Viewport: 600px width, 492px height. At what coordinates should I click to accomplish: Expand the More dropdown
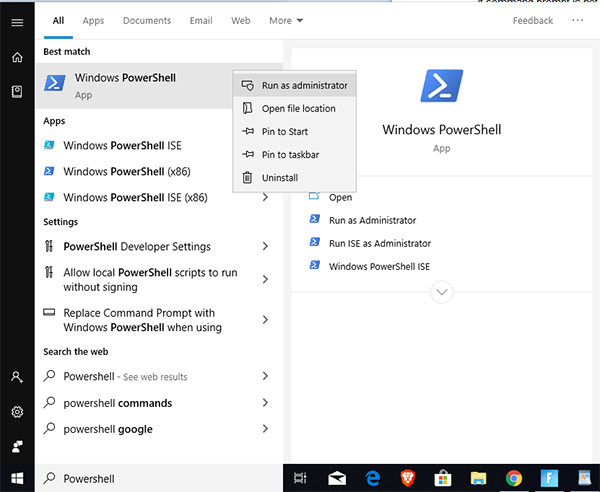point(286,21)
